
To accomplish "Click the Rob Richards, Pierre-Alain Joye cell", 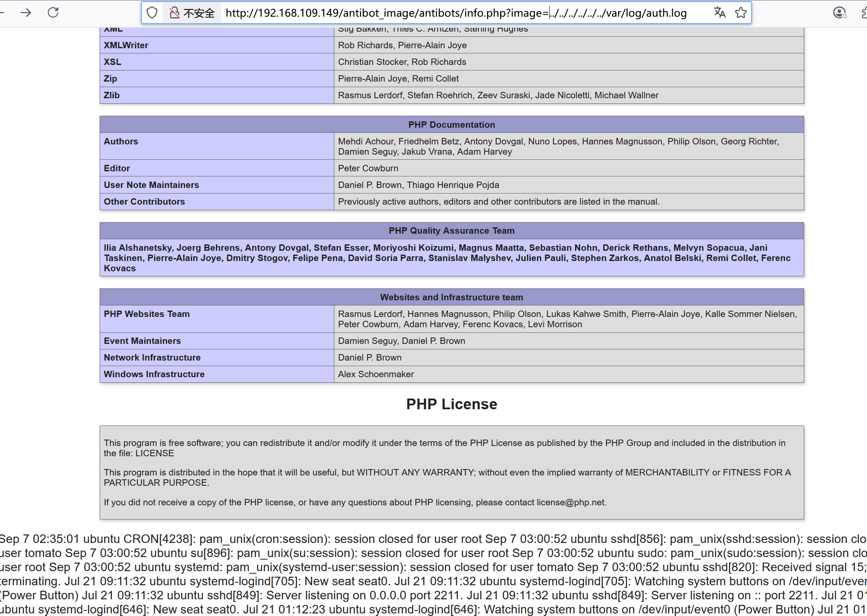I will click(569, 45).
